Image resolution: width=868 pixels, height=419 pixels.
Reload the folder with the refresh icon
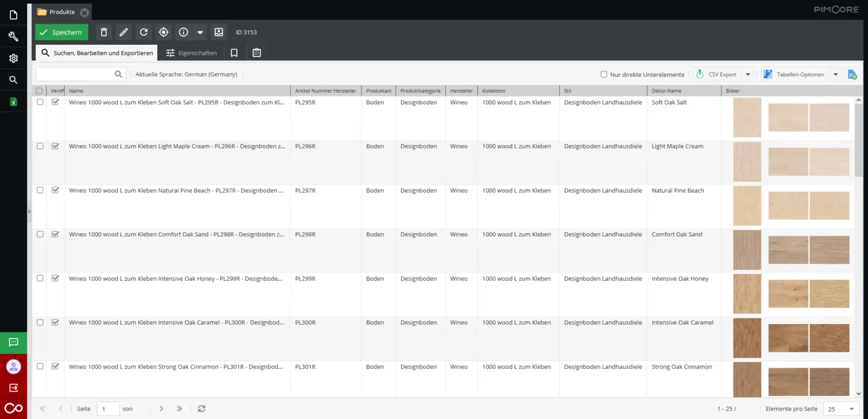144,32
